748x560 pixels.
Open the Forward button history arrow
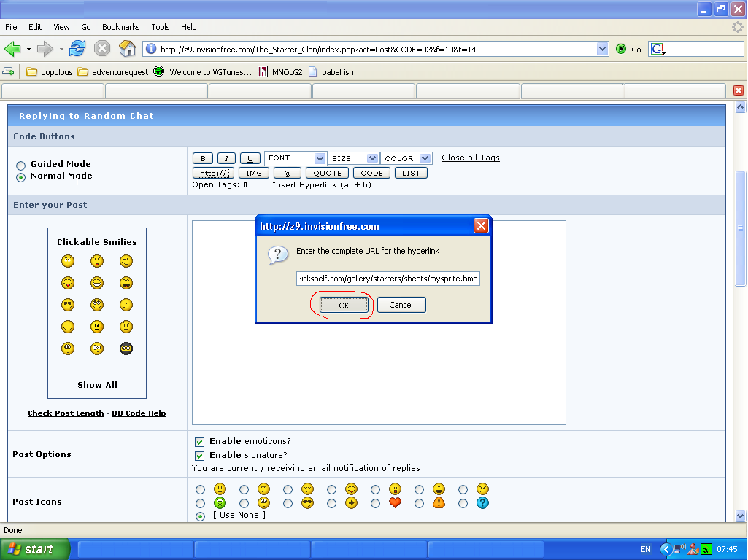61,49
